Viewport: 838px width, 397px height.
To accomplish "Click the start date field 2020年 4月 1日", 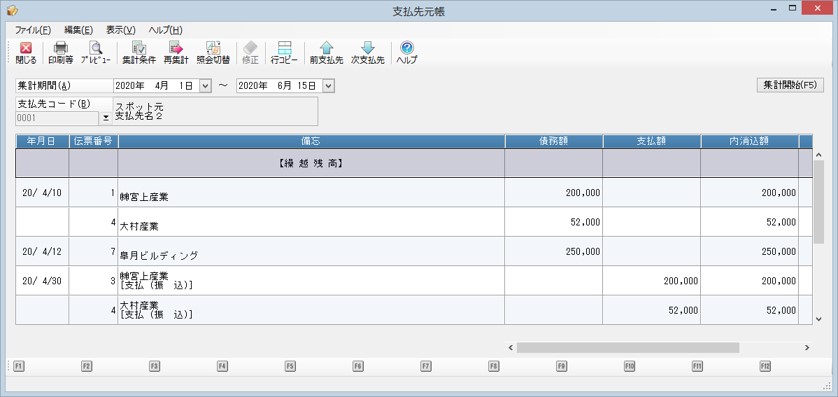I will 156,85.
